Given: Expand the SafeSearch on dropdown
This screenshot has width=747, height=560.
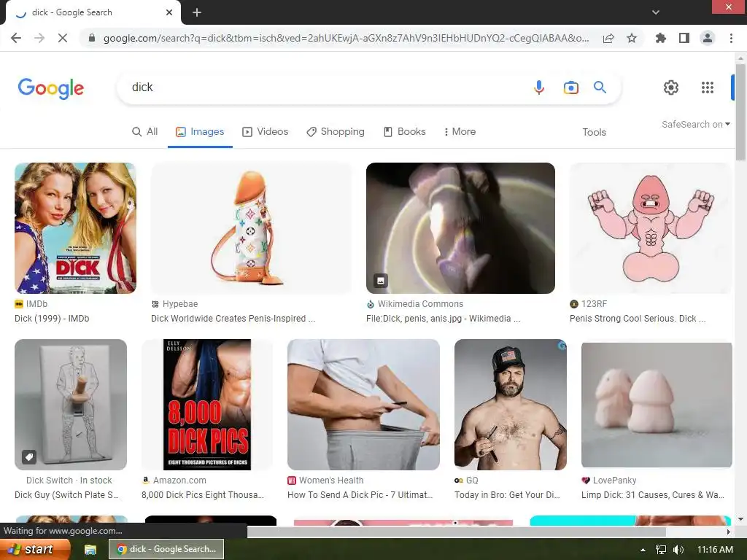Looking at the screenshot, I should pos(695,124).
